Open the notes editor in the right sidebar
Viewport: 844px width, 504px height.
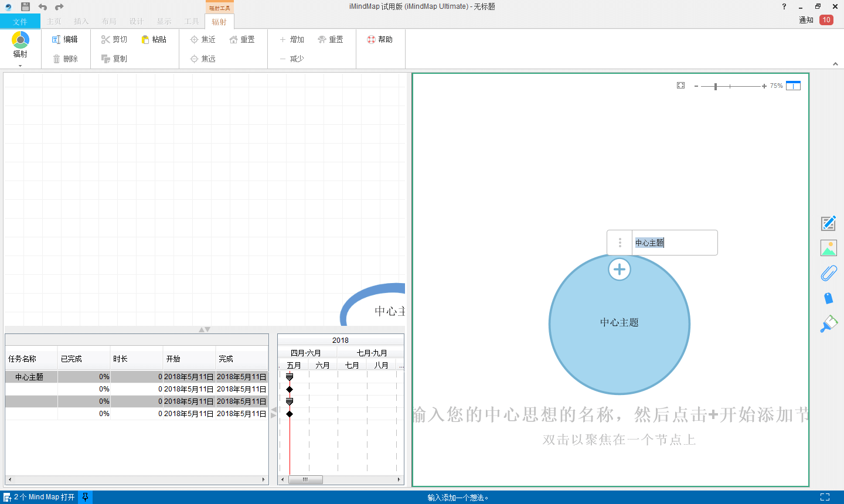coord(828,223)
